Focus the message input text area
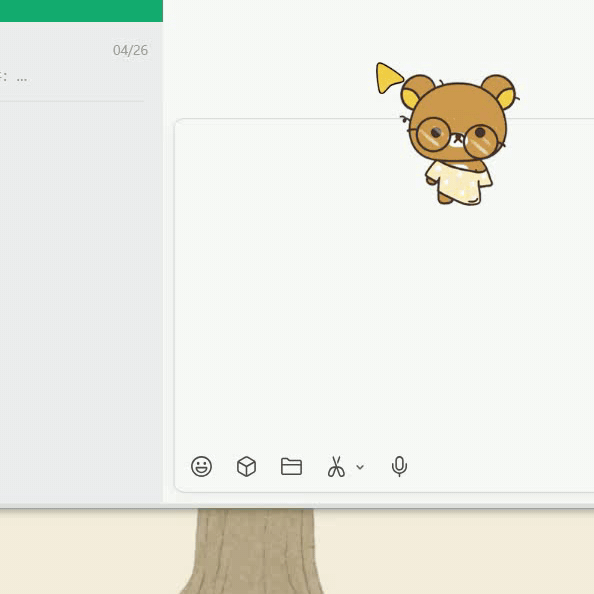The image size is (594, 594). 384,284
